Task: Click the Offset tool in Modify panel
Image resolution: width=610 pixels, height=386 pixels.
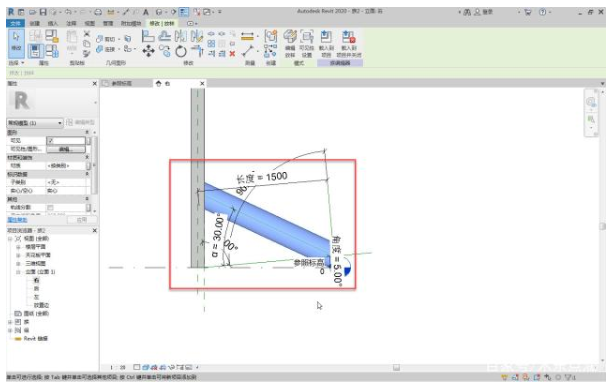Action: click(165, 37)
